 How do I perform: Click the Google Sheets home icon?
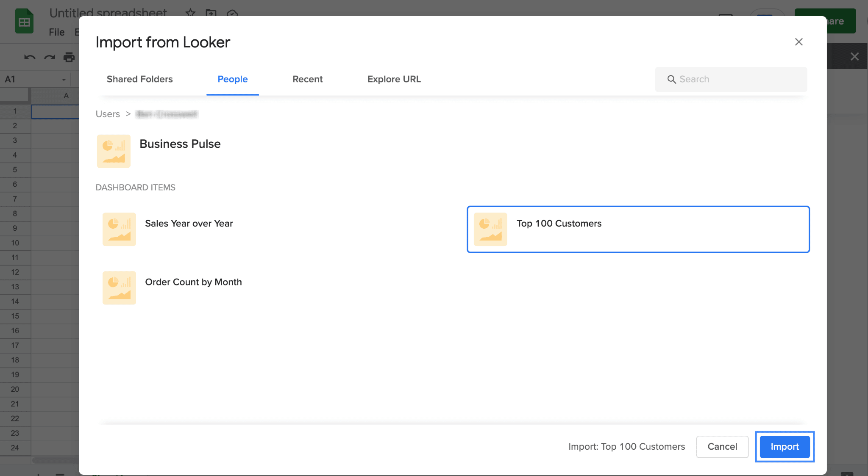(24, 21)
